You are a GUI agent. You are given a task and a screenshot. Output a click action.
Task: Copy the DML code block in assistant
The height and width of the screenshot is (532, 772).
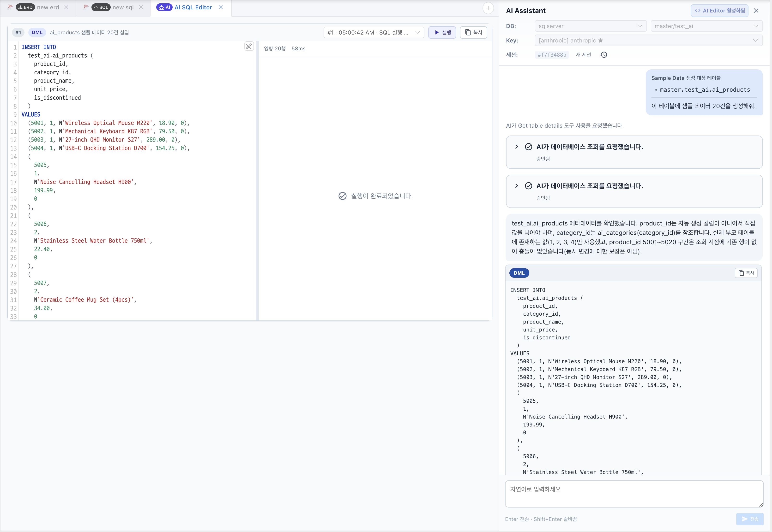(x=746, y=273)
